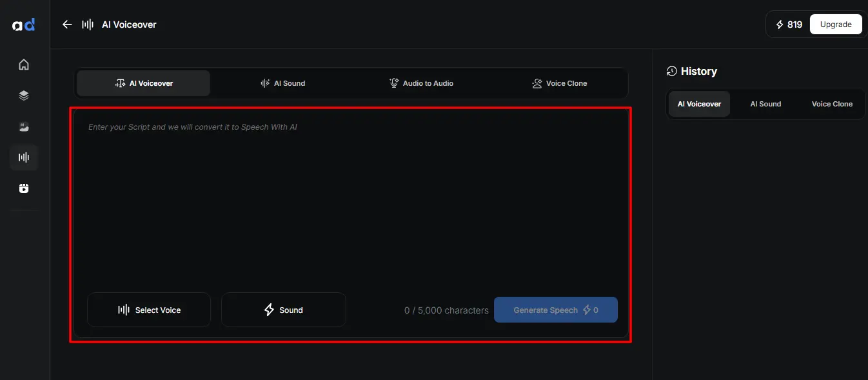Switch to the AI Sound main tab
The width and height of the screenshot is (868, 380).
coord(282,83)
